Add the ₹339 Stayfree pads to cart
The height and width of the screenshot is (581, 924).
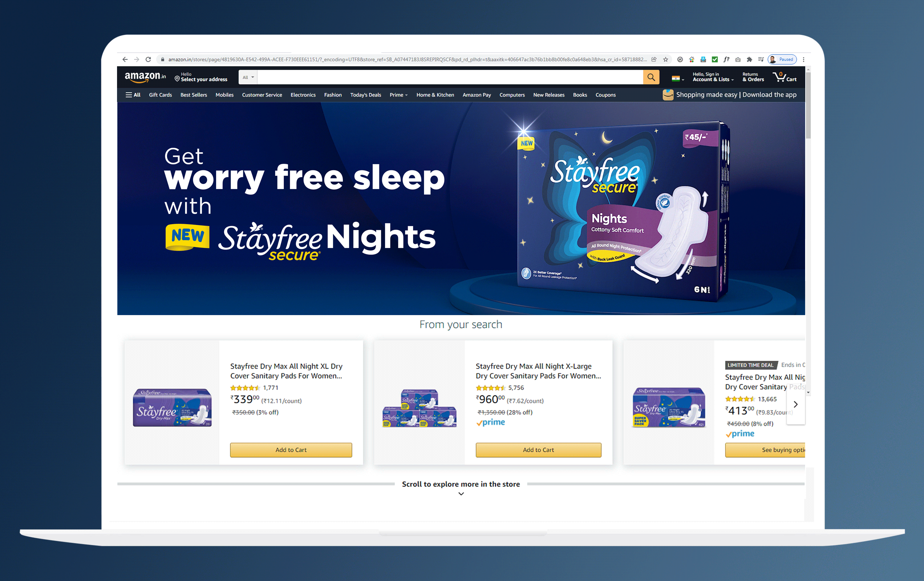click(291, 450)
